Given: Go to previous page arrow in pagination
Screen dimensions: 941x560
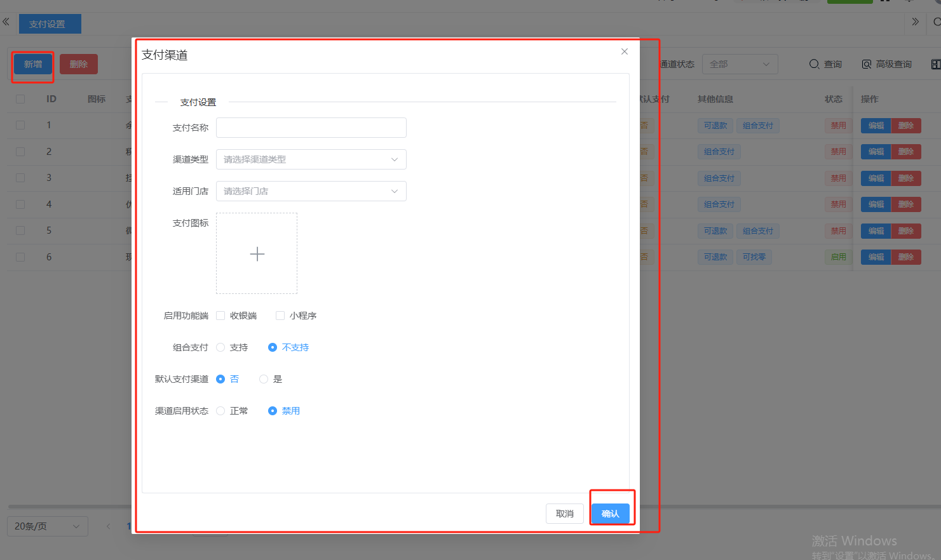Looking at the screenshot, I should (108, 526).
